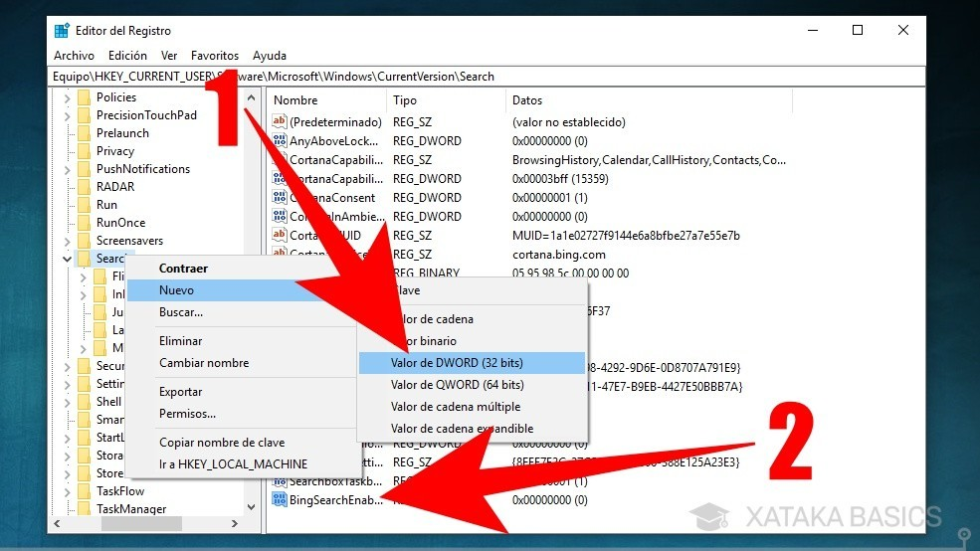Click the Policies folder icon
Viewport: 980px width, 551px height.
point(84,97)
